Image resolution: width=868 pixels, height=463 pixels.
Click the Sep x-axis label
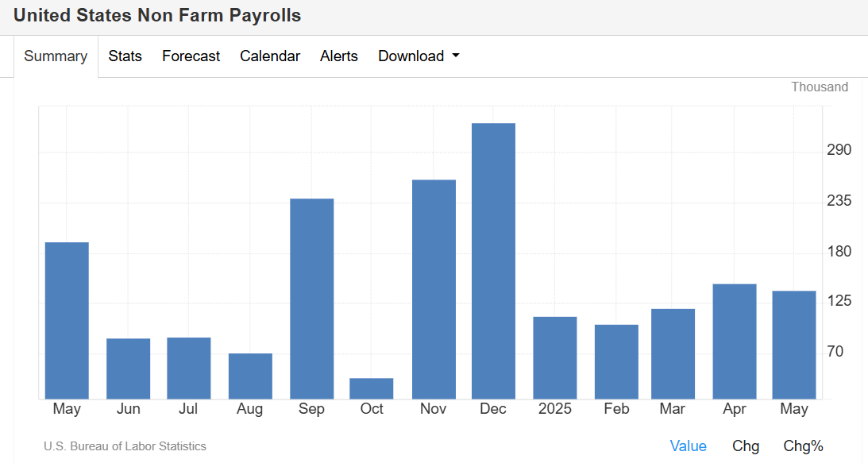coord(311,409)
